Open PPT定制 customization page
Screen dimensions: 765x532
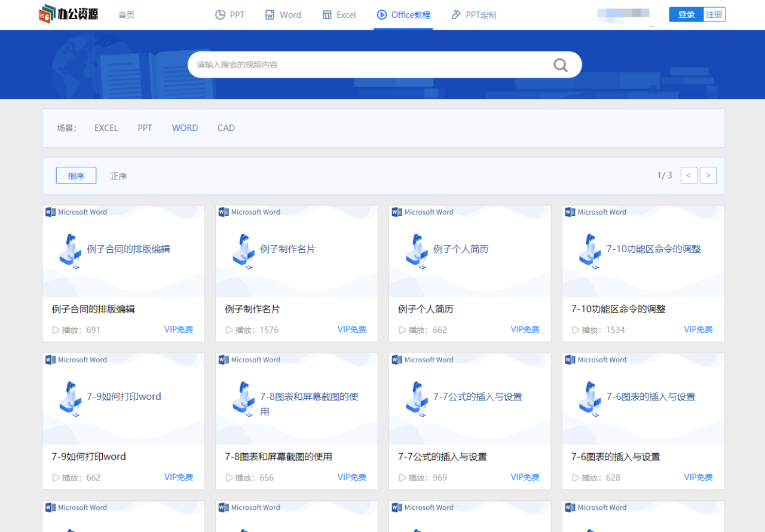click(473, 15)
